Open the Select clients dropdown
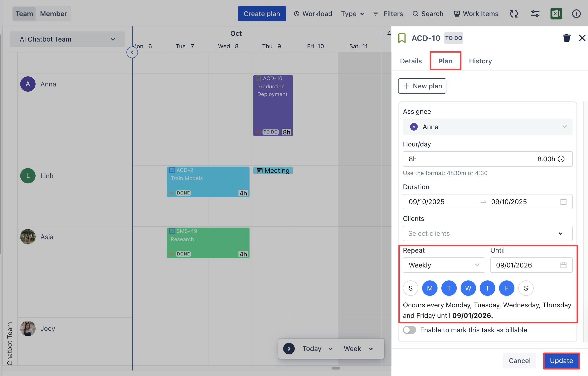 coord(487,233)
